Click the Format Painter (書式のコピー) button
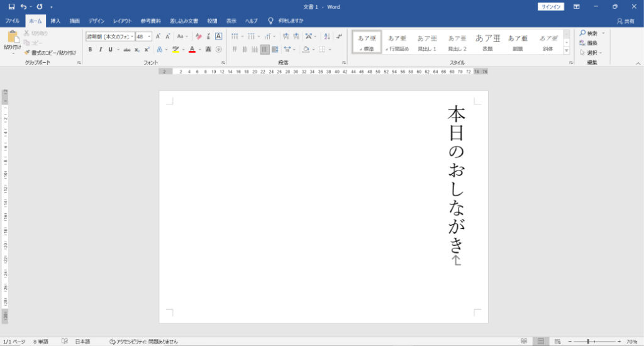 pyautogui.click(x=50, y=53)
